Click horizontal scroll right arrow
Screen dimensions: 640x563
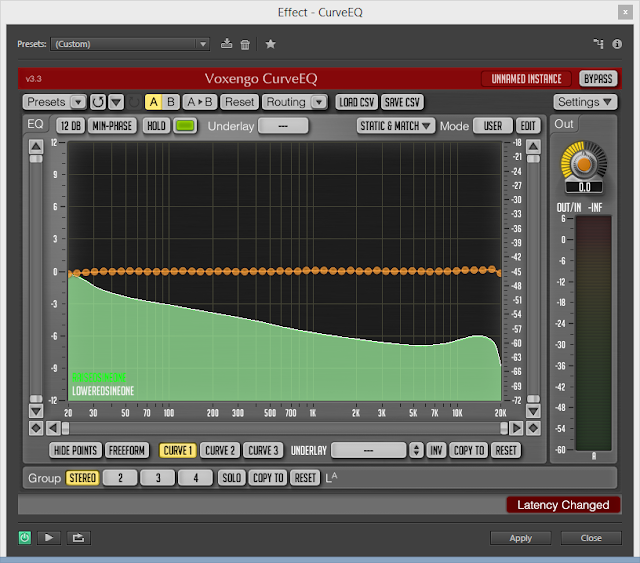pos(516,428)
